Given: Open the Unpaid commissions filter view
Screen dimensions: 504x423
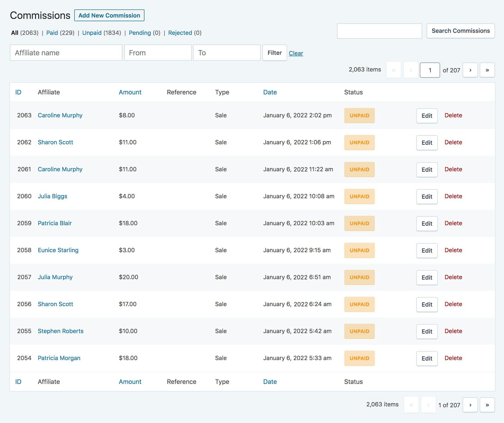Looking at the screenshot, I should (x=92, y=33).
